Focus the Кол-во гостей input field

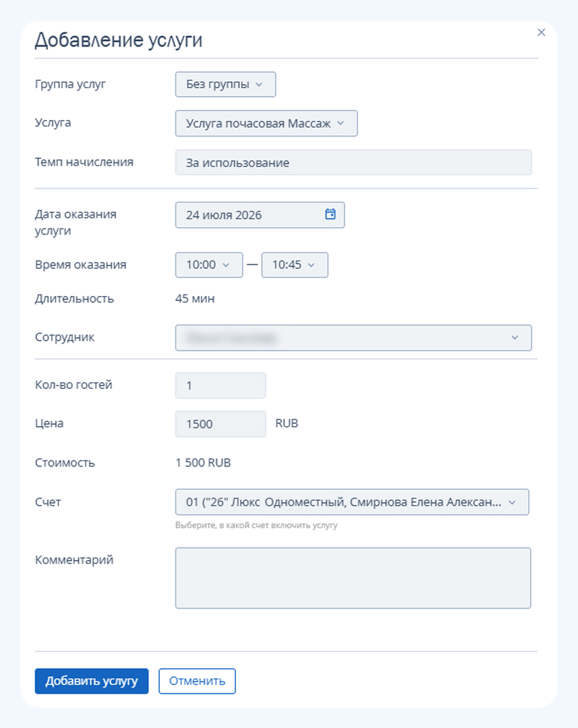221,386
